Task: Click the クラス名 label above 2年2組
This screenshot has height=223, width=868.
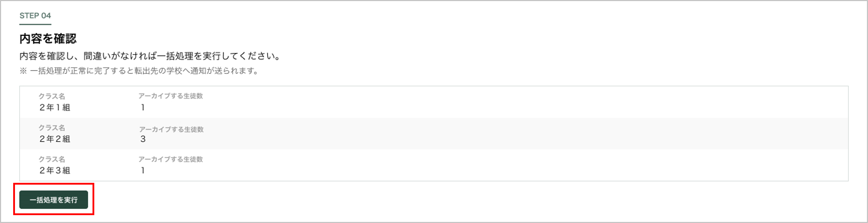Action: 52,128
